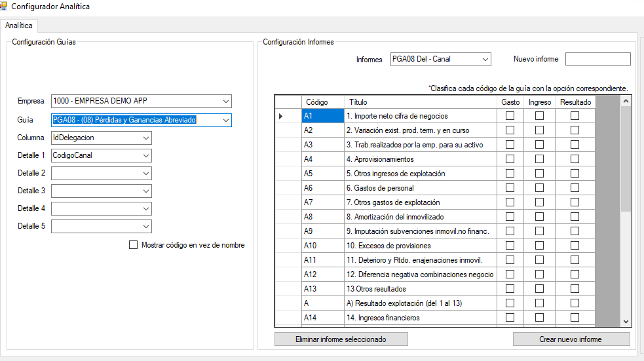Select cell '10. Excesos de provisiones'

point(421,246)
